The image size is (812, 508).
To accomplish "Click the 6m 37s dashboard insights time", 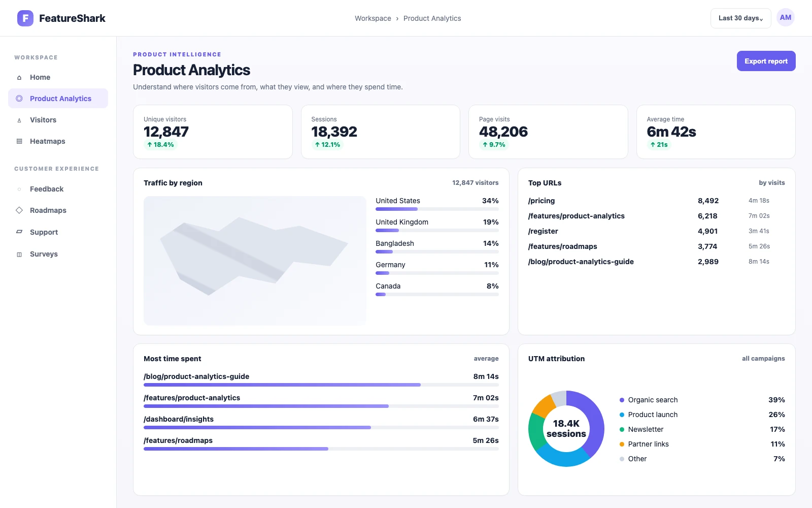I will tap(486, 419).
